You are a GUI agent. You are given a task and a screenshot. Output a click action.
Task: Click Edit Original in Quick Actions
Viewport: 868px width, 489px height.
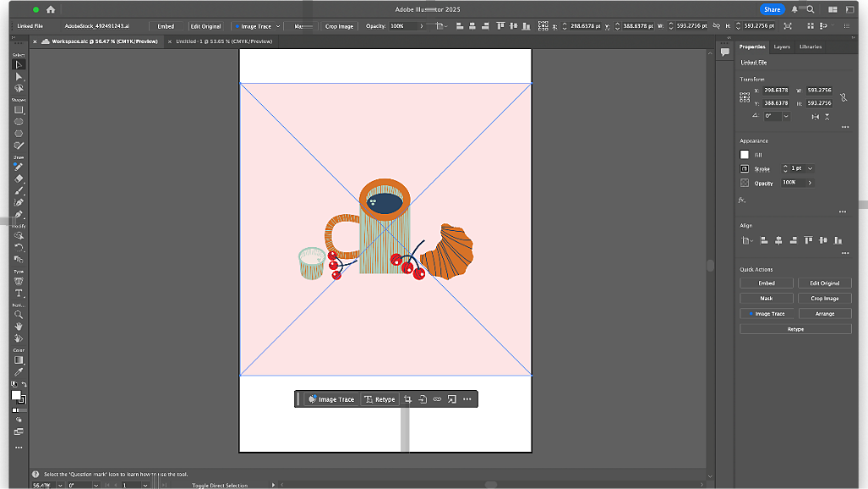(824, 283)
